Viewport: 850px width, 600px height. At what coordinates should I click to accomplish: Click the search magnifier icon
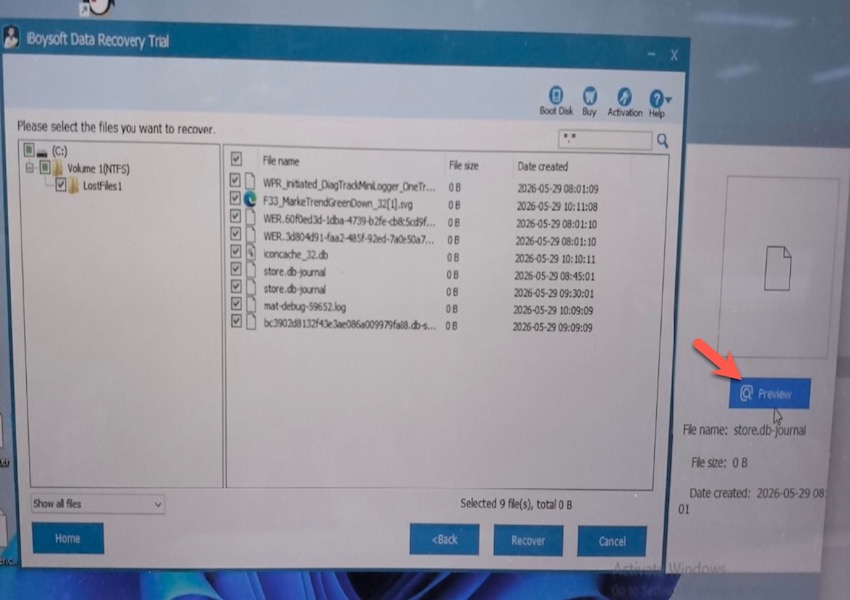coord(662,141)
